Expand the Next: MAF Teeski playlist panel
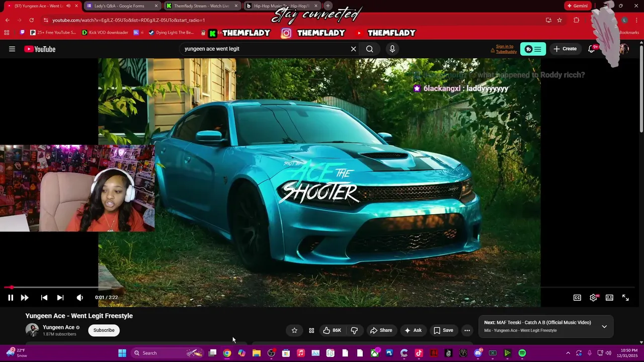This screenshot has height=362, width=644. click(x=604, y=326)
